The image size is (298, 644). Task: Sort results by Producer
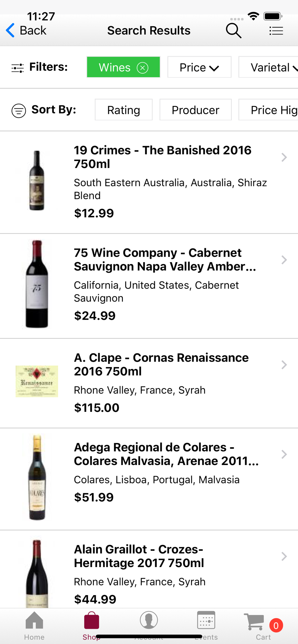(x=195, y=110)
